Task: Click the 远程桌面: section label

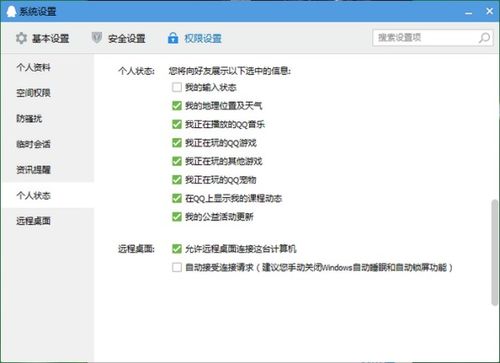Action: pos(136,249)
